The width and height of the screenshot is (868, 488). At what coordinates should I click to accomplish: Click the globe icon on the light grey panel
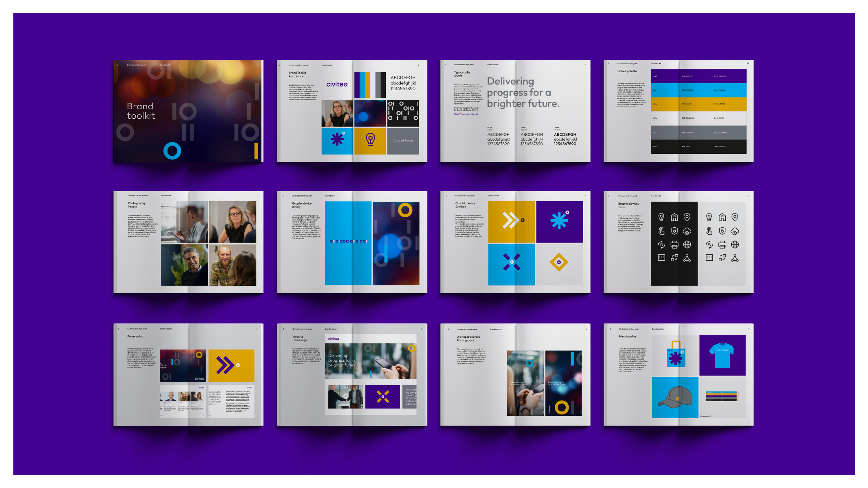tap(735, 245)
